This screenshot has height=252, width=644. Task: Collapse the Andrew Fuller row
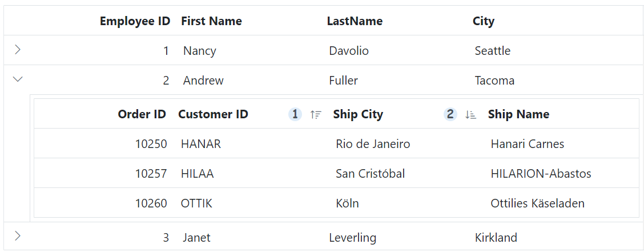[18, 80]
